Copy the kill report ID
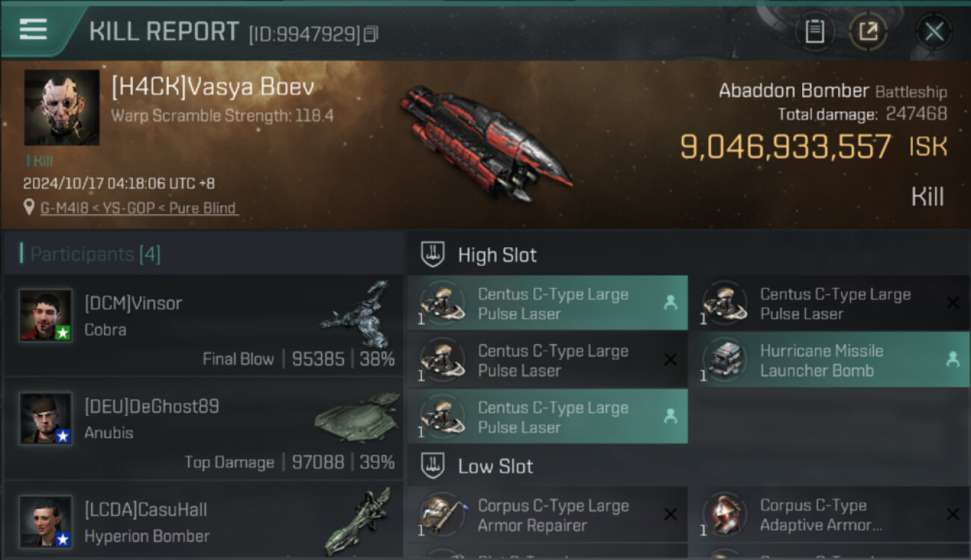The height and width of the screenshot is (560, 971). pyautogui.click(x=372, y=34)
